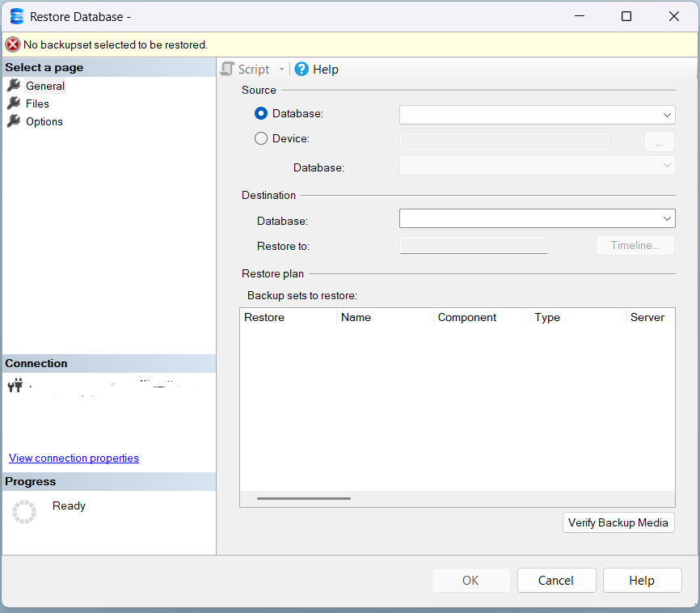Click the Ready progress spinner icon

(24, 511)
